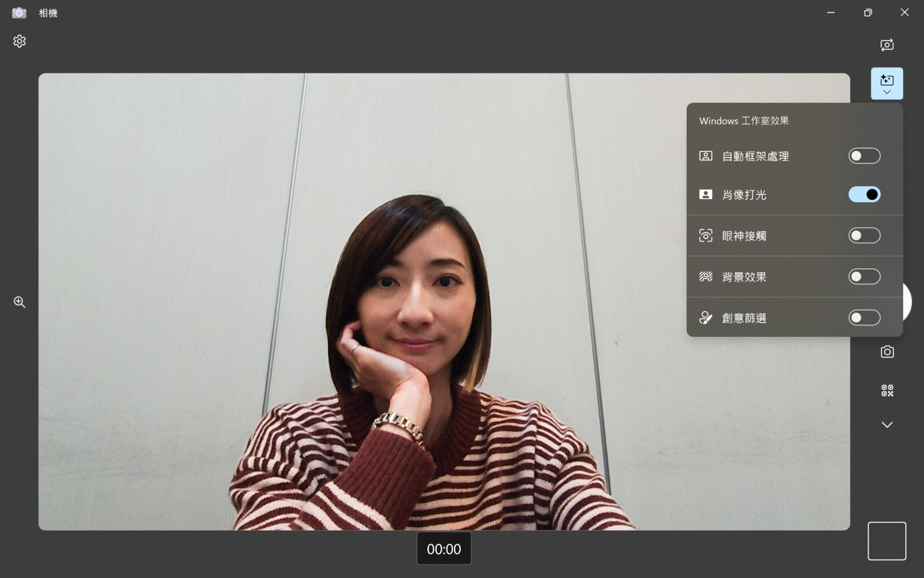This screenshot has height=578, width=924.
Task: Enable the 眼神接觸 toggle
Action: 865,236
